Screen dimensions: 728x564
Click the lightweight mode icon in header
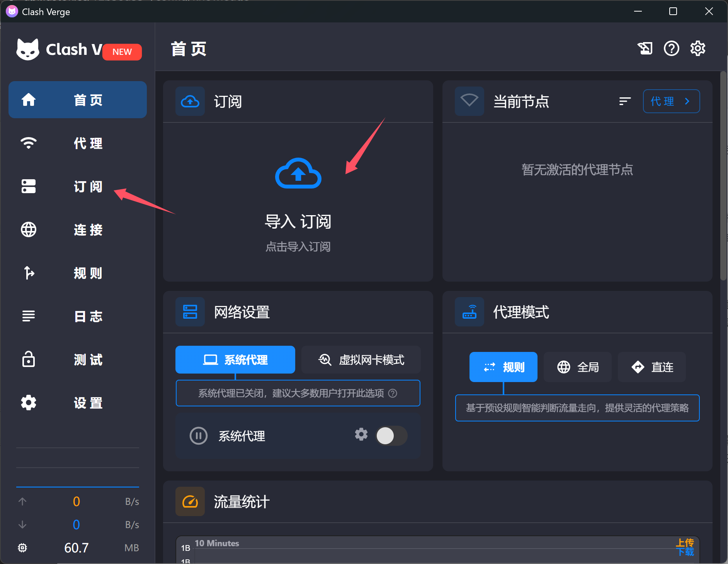tap(645, 49)
